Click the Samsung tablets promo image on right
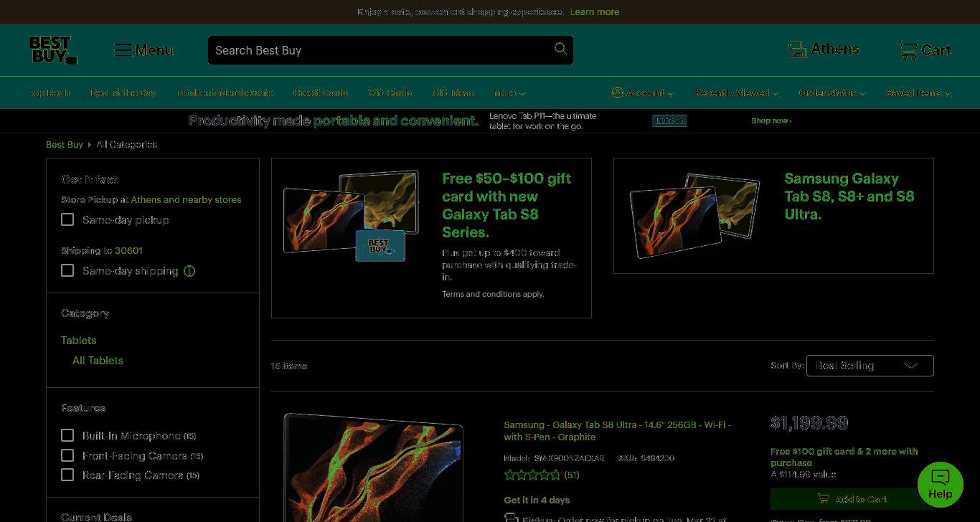This screenshot has height=522, width=980. tap(694, 214)
